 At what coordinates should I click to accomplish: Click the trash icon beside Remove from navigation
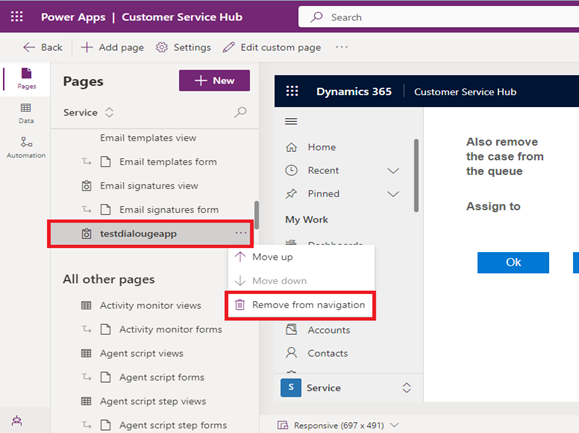240,305
